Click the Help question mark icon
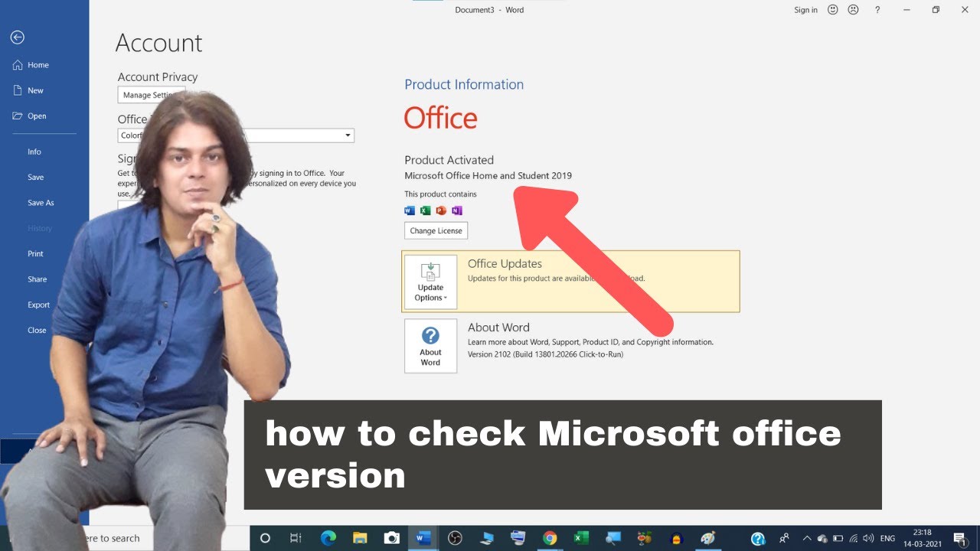Viewport: 980px width, 551px height. click(877, 10)
